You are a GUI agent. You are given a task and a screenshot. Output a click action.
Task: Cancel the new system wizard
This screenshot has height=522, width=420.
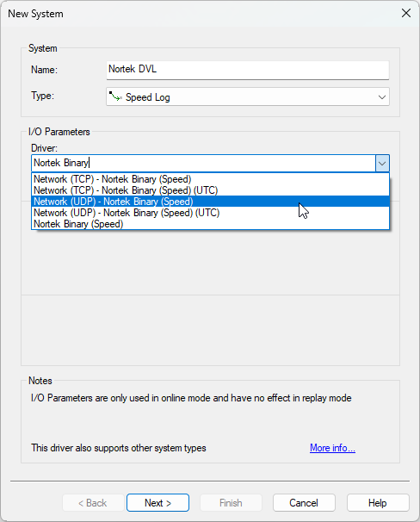click(x=304, y=503)
